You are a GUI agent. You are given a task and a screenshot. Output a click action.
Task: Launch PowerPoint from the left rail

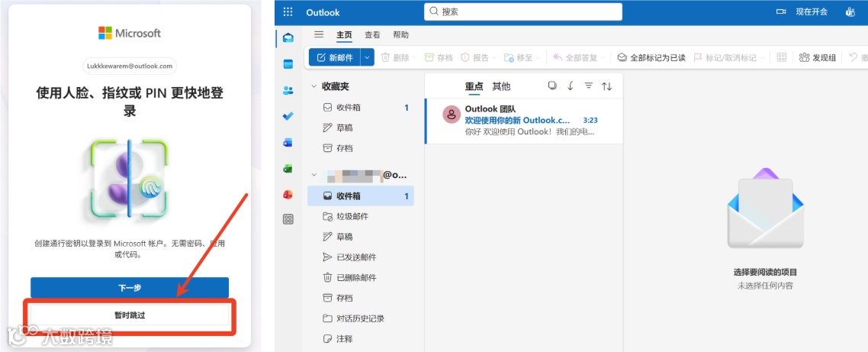tap(288, 195)
